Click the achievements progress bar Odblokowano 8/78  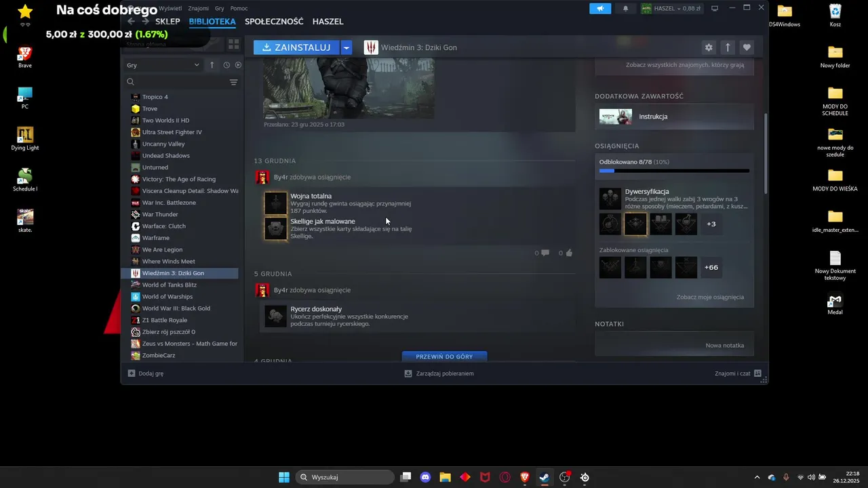tap(674, 171)
